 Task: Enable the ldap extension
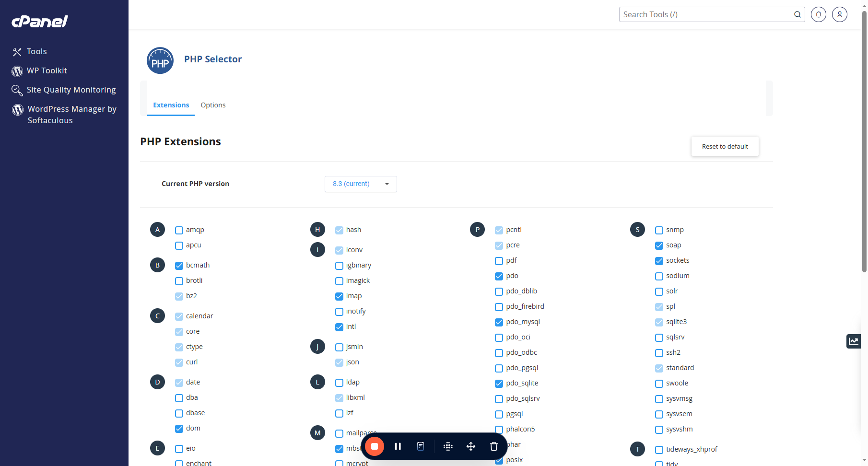339,383
